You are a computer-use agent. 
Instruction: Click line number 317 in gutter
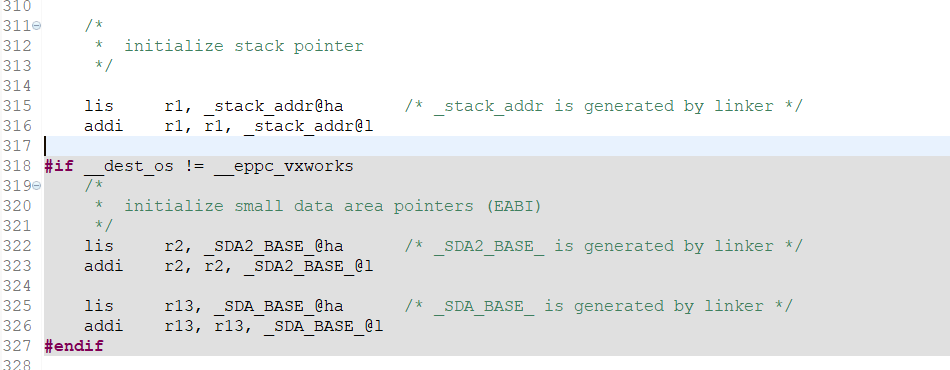[17, 146]
